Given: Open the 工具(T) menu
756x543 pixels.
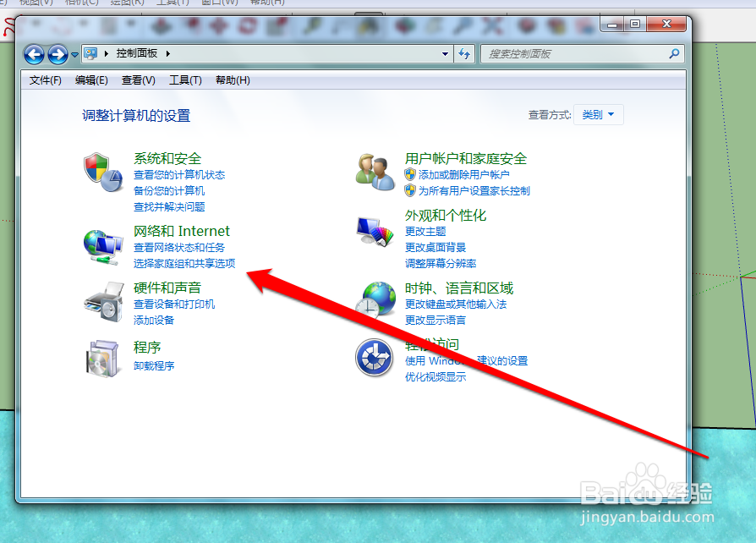Looking at the screenshot, I should [x=185, y=80].
